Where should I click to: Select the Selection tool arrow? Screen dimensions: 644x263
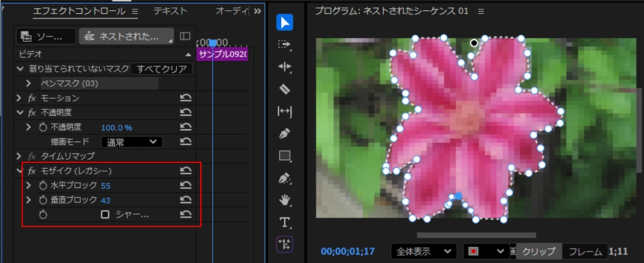[x=285, y=22]
